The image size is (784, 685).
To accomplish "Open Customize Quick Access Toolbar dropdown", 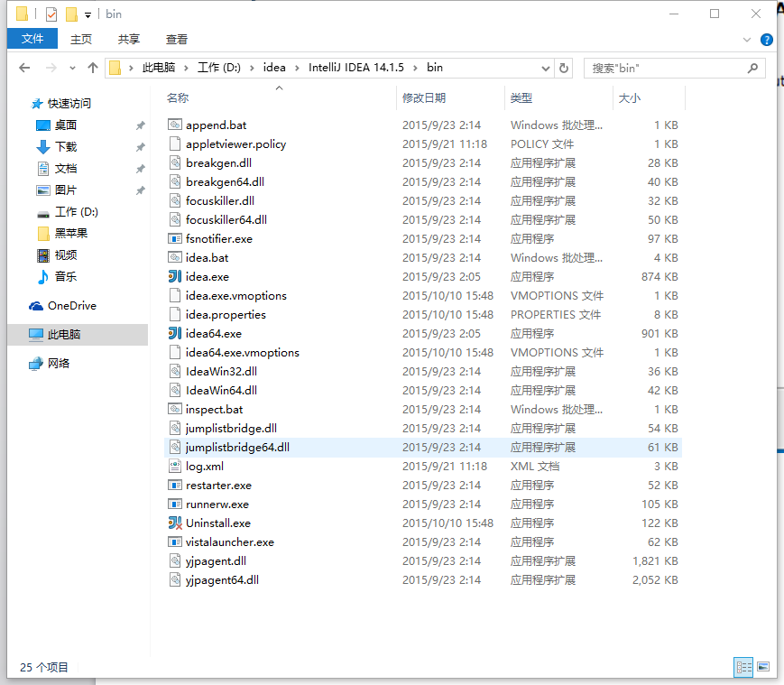I will 88,15.
